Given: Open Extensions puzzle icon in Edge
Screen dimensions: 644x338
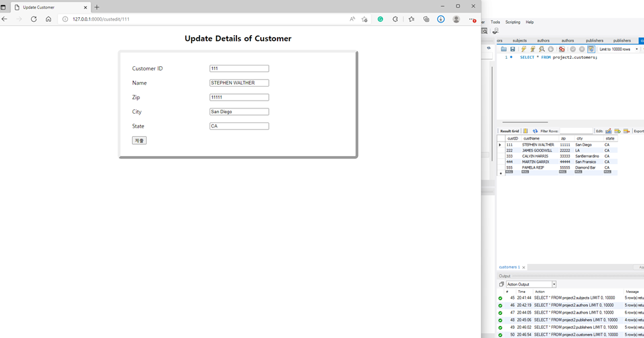Looking at the screenshot, I should (x=395, y=19).
